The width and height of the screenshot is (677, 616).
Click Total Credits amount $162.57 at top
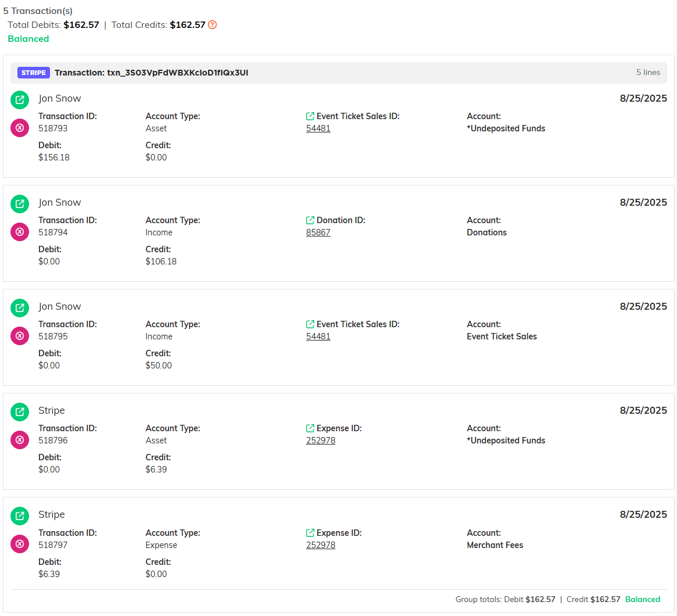187,24
